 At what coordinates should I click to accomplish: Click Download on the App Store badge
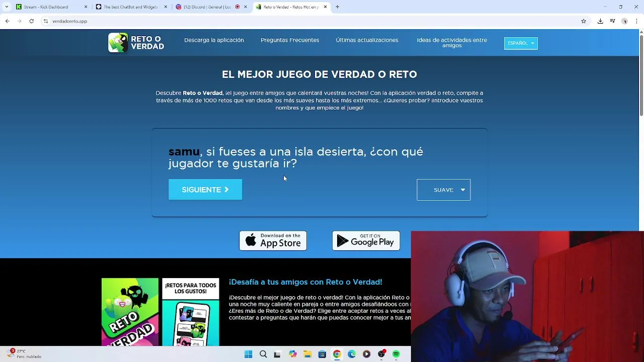point(273,241)
